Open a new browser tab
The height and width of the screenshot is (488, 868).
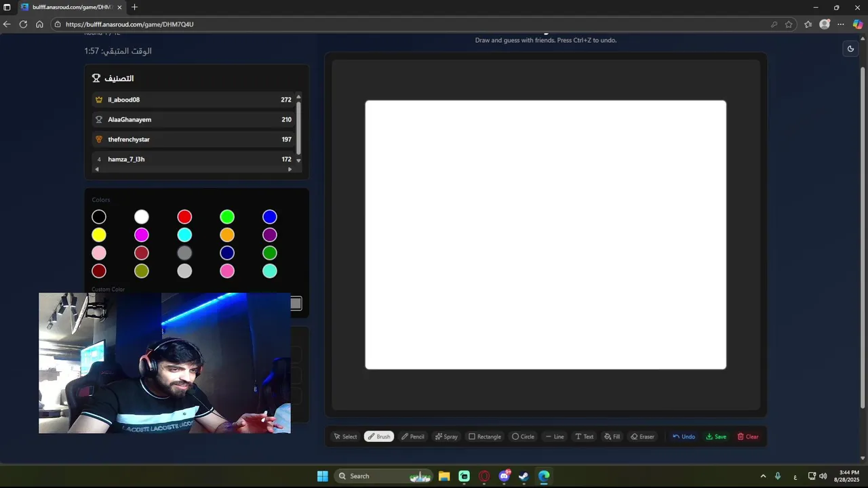click(x=134, y=7)
